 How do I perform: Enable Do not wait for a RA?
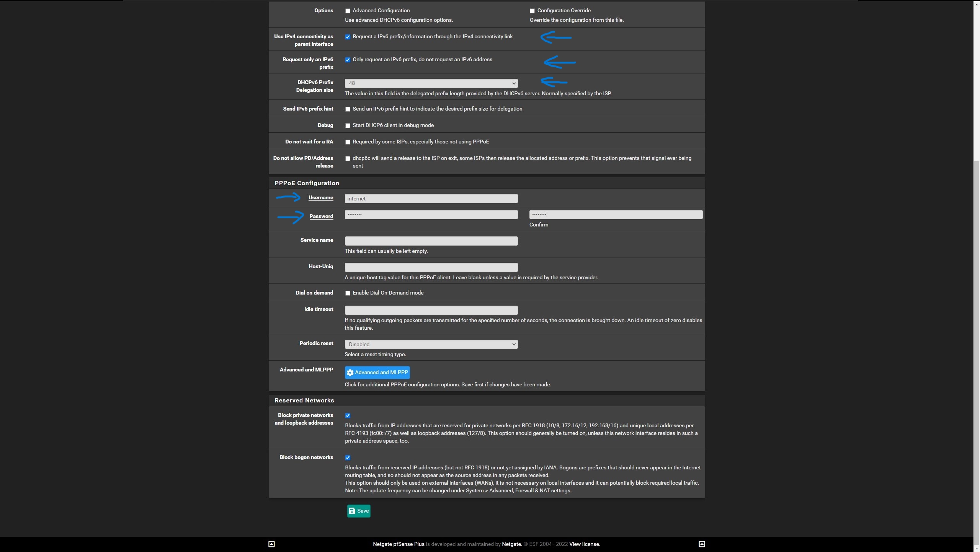(x=348, y=142)
